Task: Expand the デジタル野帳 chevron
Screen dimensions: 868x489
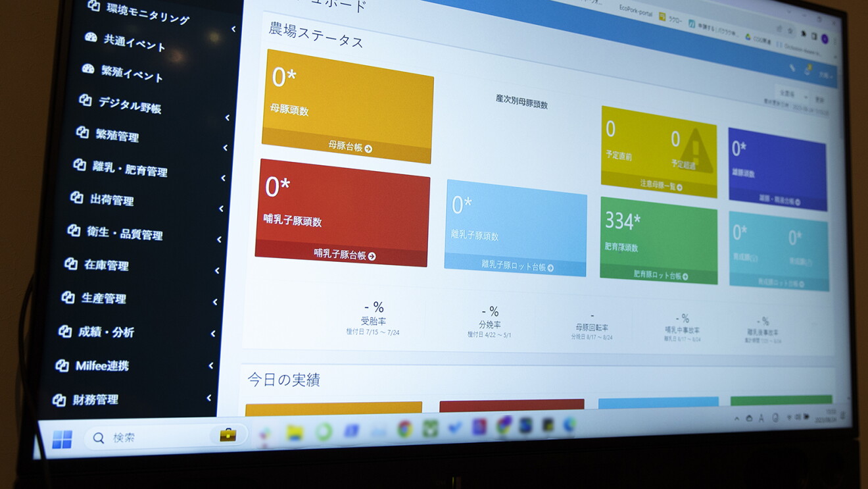Action: pyautogui.click(x=228, y=118)
